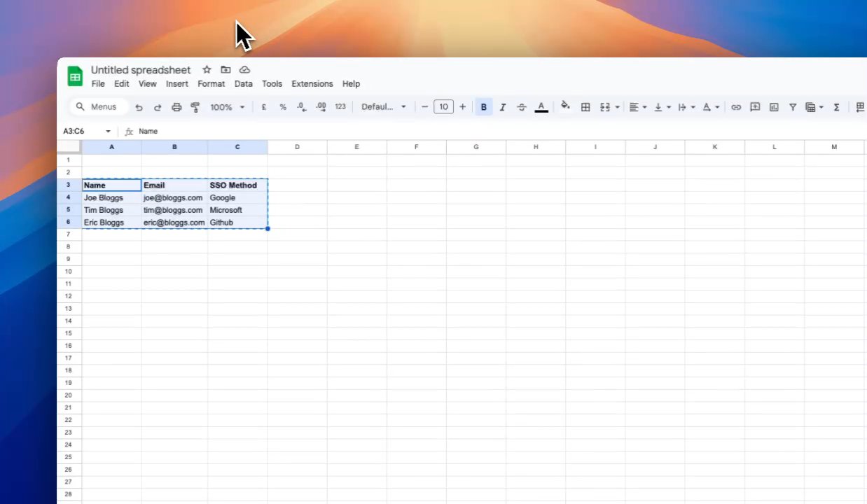Open the fill color bucket
The image size is (867, 504).
point(565,107)
